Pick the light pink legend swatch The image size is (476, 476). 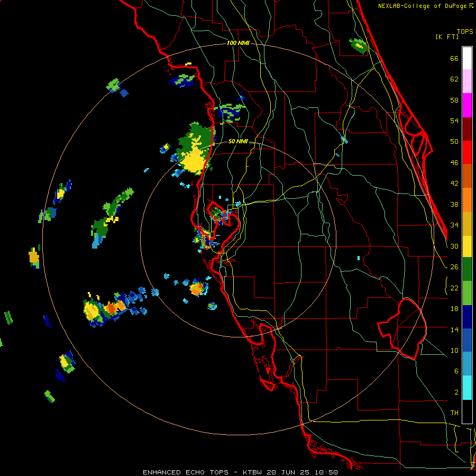coord(467,81)
